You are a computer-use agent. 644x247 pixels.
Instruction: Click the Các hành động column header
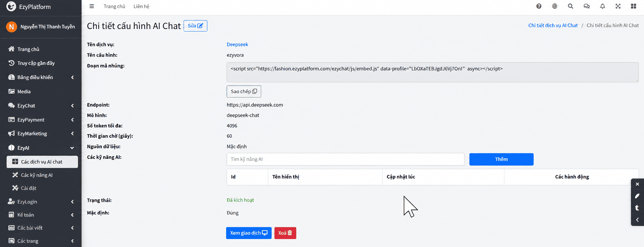coord(572,177)
